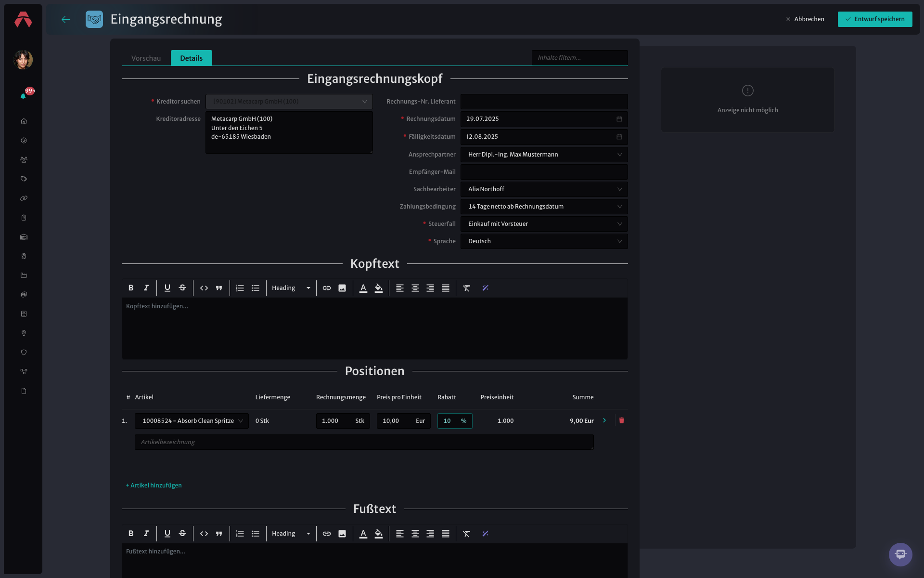The image size is (924, 578).
Task: Open the tag icon in sidebar
Action: pos(24,179)
